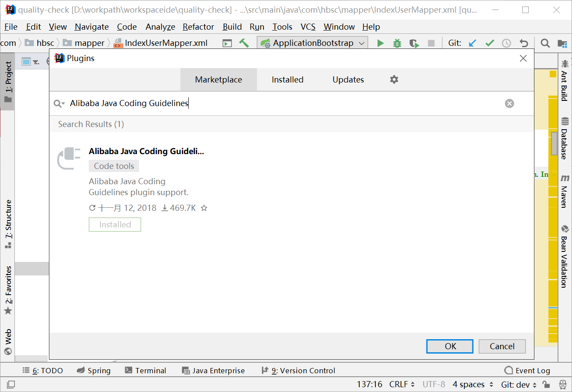Screen dimensions: 572x392
Task: Click the Code tools tag
Action: click(x=114, y=166)
